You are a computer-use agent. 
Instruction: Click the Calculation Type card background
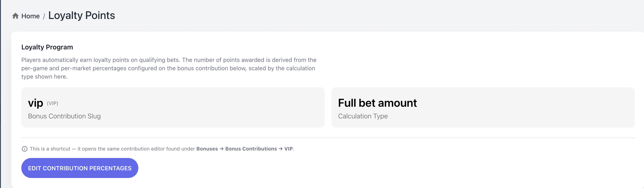pyautogui.click(x=483, y=108)
